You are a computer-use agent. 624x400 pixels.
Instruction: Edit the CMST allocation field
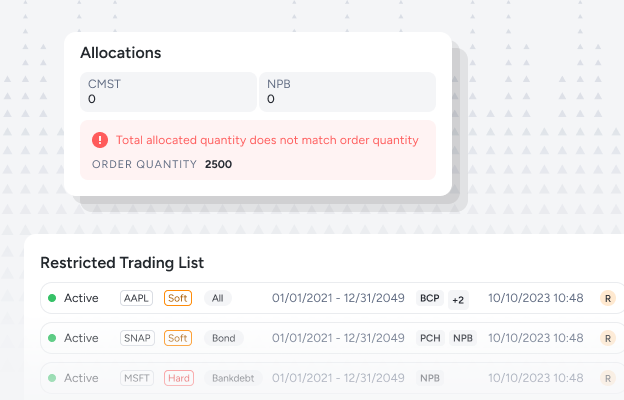[x=168, y=92]
